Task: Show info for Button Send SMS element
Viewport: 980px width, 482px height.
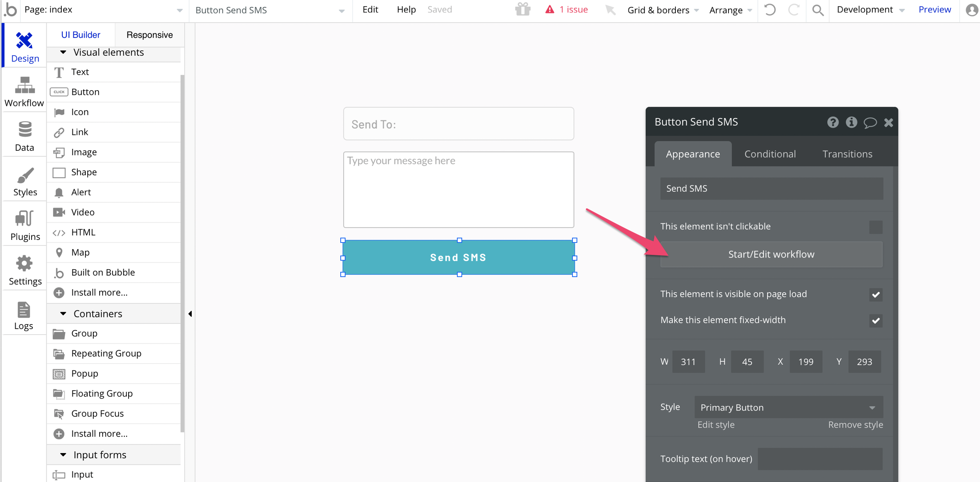Action: tap(851, 122)
